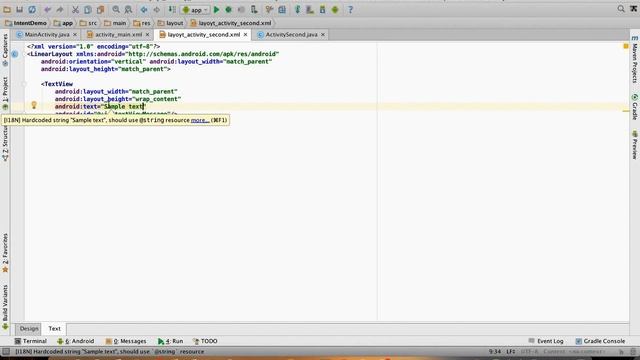Image resolution: width=640 pixels, height=360 pixels.
Task: Click the Attach debugger icon
Action: coord(254,9)
